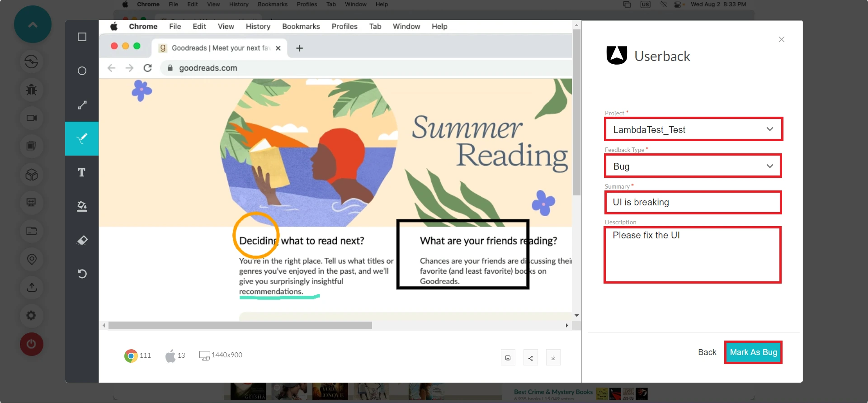
Task: Click the bug icon in the sidebar
Action: pos(31,90)
